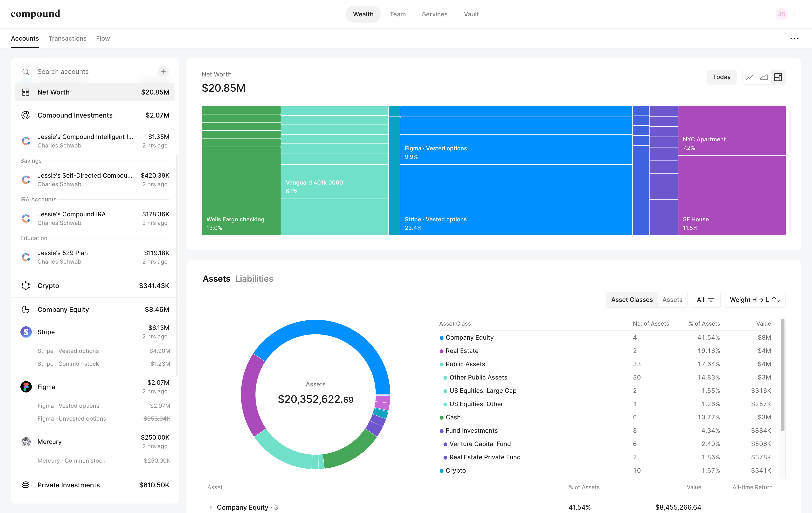Click the Crypto sidebar icon
Viewport: 812px width, 513px height.
point(26,286)
